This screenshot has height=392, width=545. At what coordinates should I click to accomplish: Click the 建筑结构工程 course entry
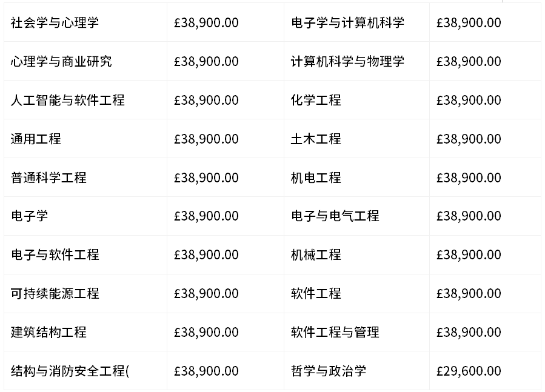point(48,333)
